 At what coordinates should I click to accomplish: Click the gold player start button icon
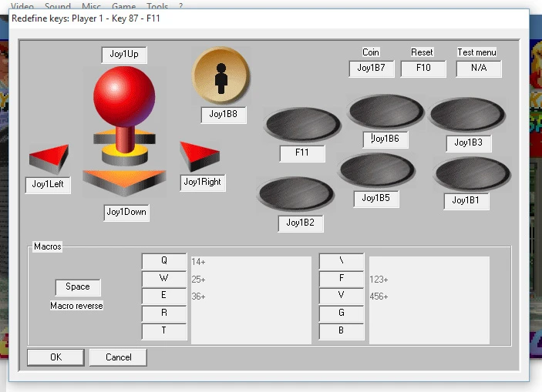point(221,76)
